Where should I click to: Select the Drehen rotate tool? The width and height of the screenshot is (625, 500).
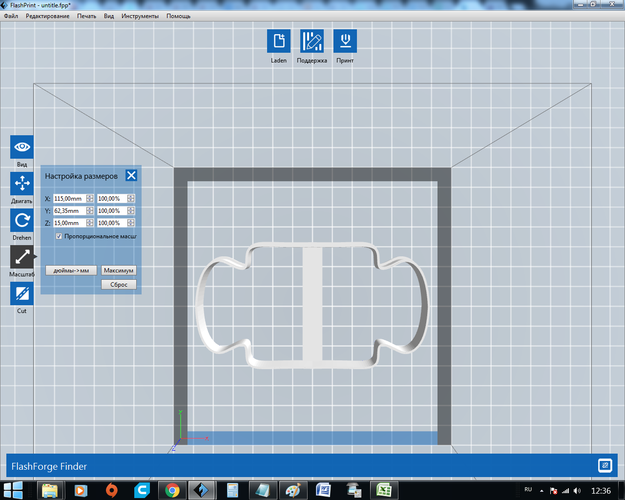[22, 220]
